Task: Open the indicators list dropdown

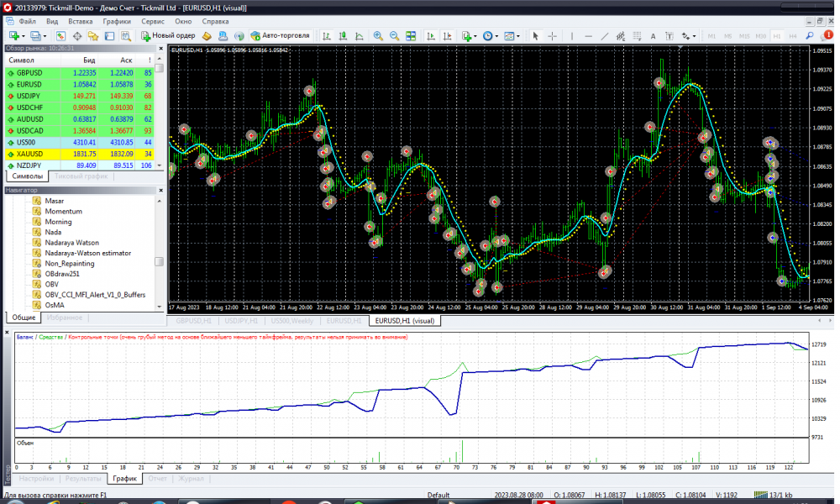Action: 469,36
